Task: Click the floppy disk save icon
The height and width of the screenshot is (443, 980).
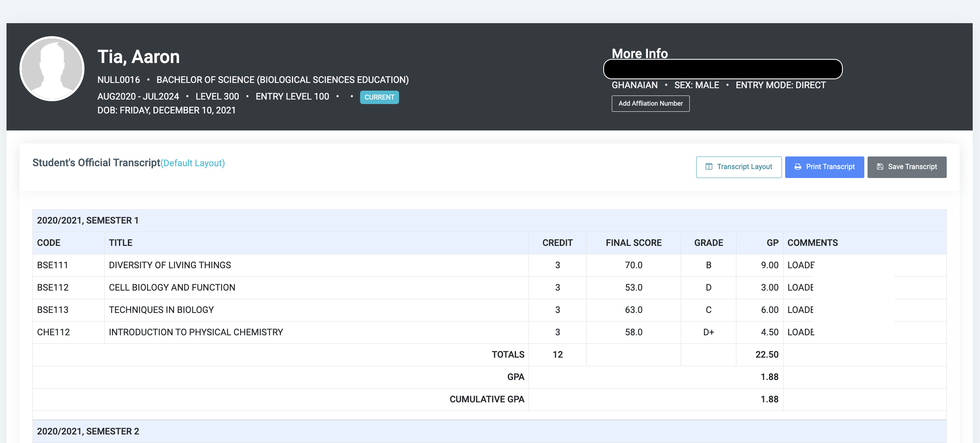Action: pos(880,167)
